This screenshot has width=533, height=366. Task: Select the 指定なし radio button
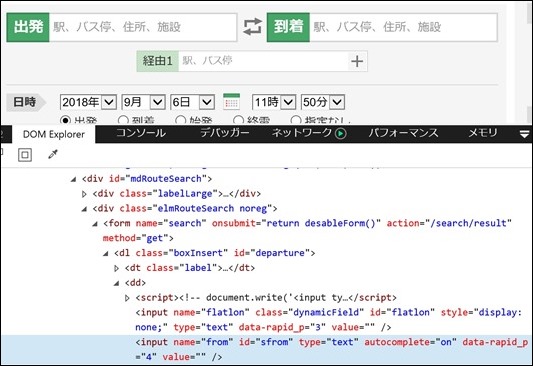tap(296, 120)
